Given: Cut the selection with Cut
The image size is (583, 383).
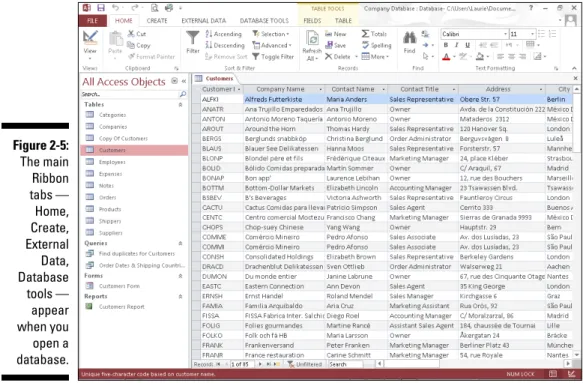Looking at the screenshot, I should point(136,34).
